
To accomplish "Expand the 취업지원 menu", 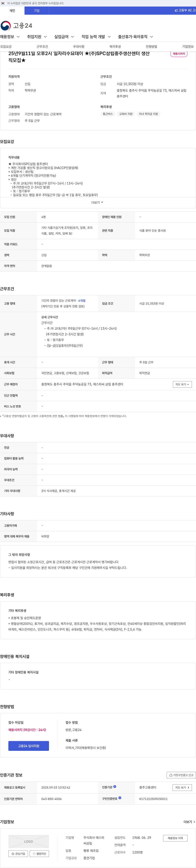I will coord(37,37).
